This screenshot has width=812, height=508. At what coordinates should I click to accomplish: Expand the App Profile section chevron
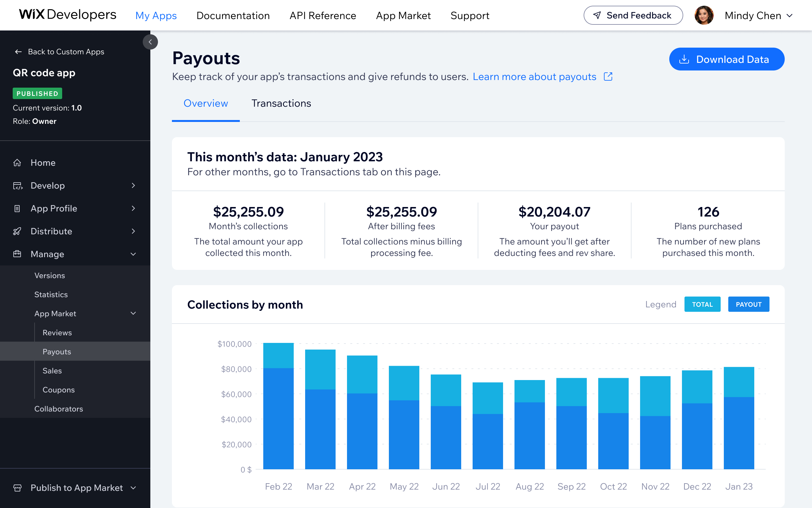133,208
